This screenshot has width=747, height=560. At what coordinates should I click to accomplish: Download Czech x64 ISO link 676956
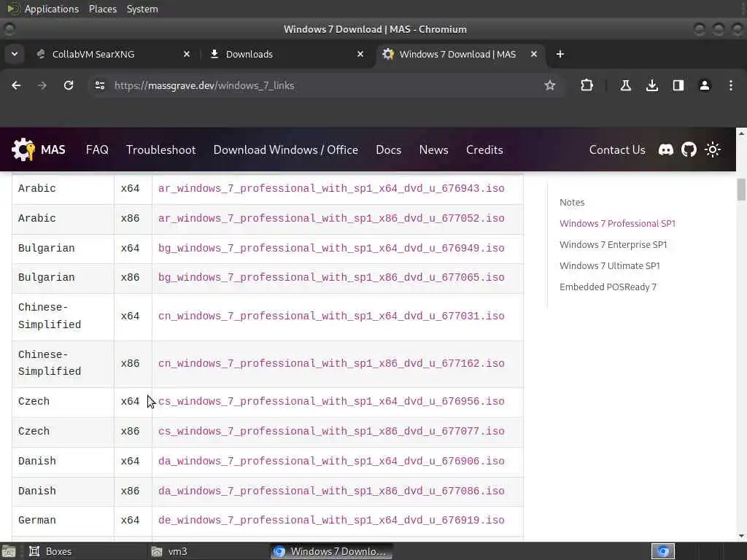[331, 402]
